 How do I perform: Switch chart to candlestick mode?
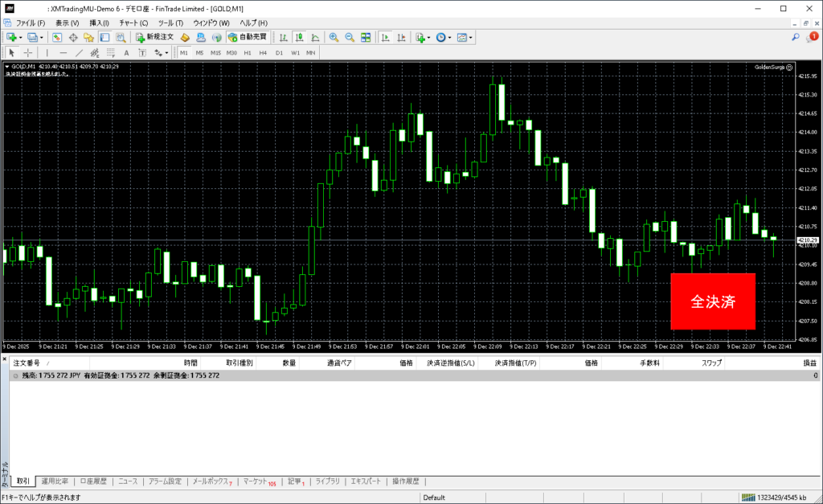[x=299, y=37]
